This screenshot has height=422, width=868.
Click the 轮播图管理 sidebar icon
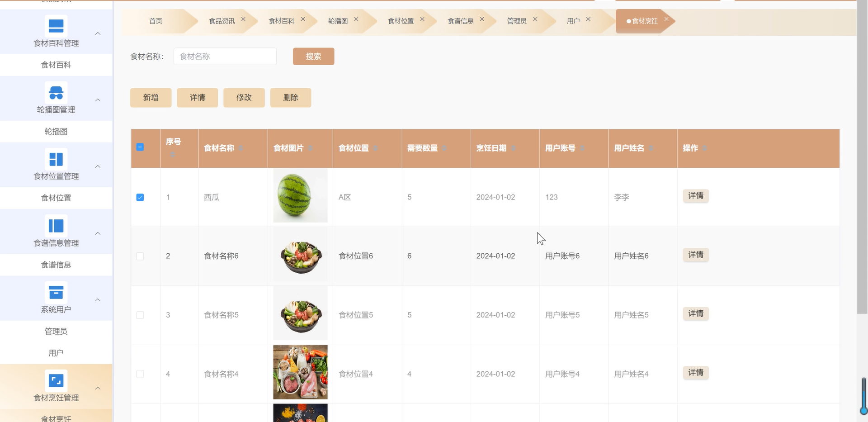(x=56, y=92)
